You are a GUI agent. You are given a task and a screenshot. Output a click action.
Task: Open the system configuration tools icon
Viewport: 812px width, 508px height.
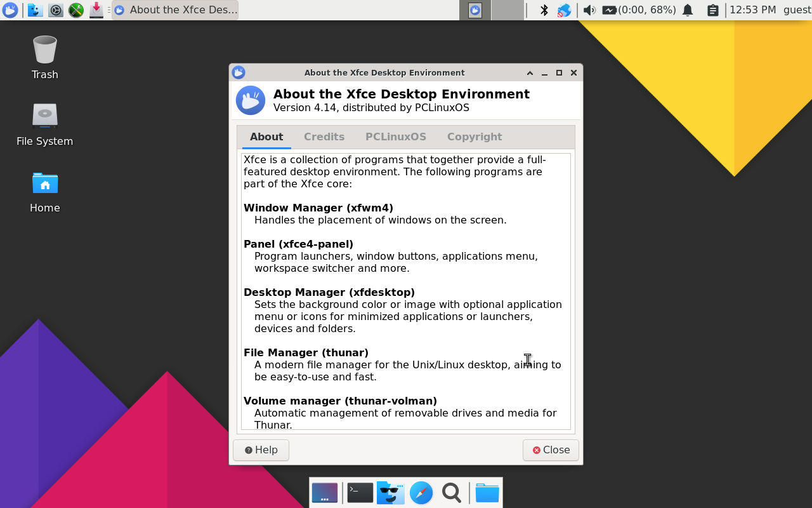pos(75,10)
